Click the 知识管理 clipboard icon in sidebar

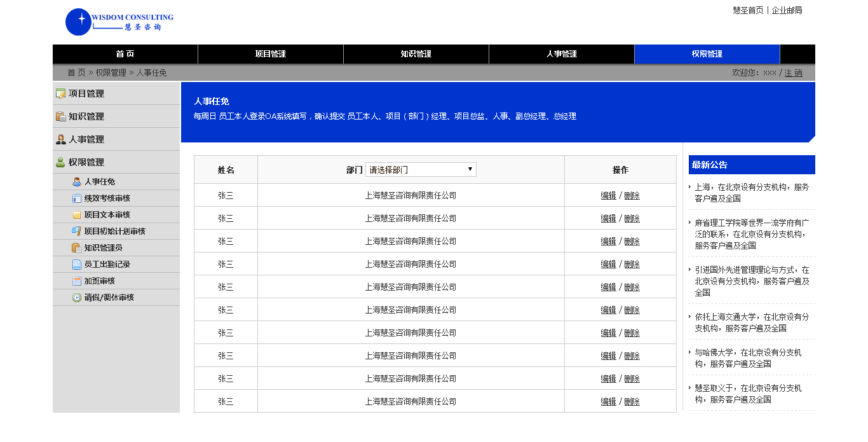coord(61,116)
